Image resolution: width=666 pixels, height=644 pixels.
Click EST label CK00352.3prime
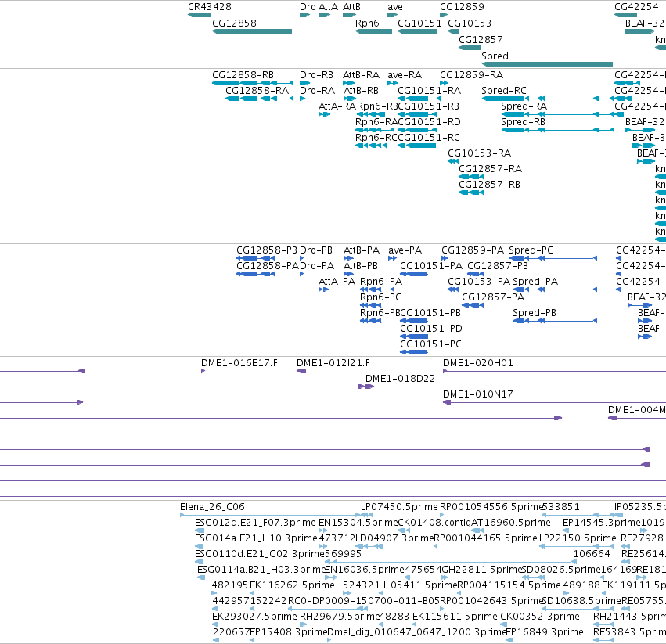coord(540,617)
